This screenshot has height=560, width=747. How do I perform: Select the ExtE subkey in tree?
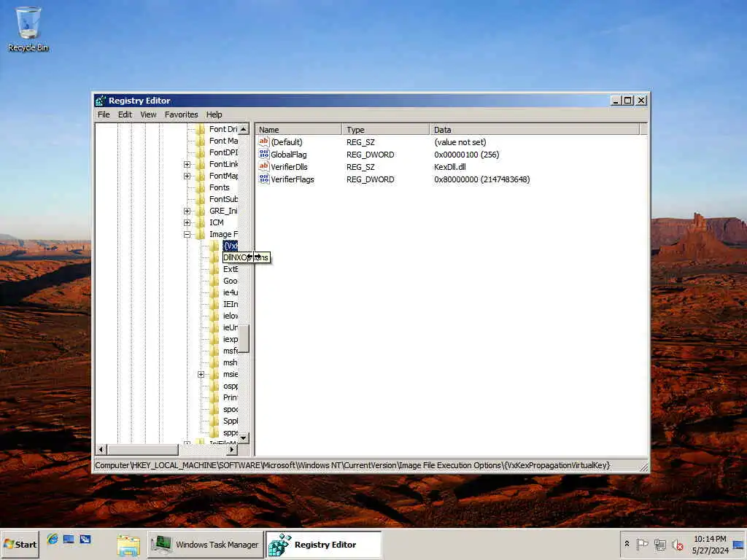tap(230, 269)
